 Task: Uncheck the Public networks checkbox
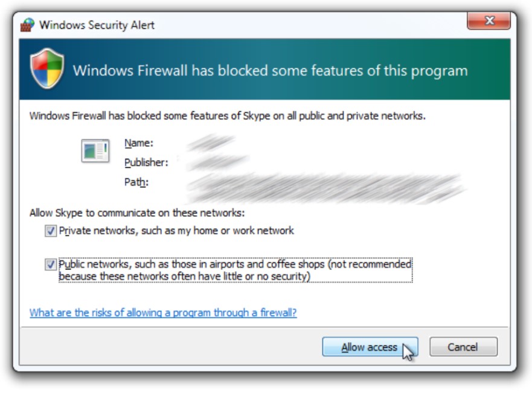click(x=50, y=265)
